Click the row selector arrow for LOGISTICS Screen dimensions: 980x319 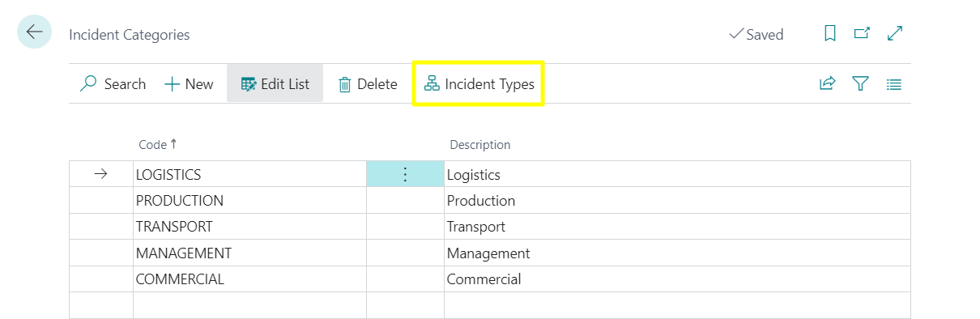[x=101, y=174]
